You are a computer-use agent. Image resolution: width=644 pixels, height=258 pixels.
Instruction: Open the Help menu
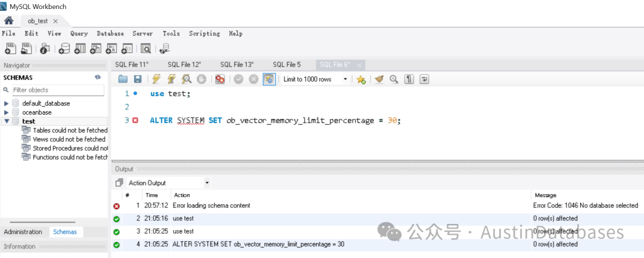click(236, 33)
